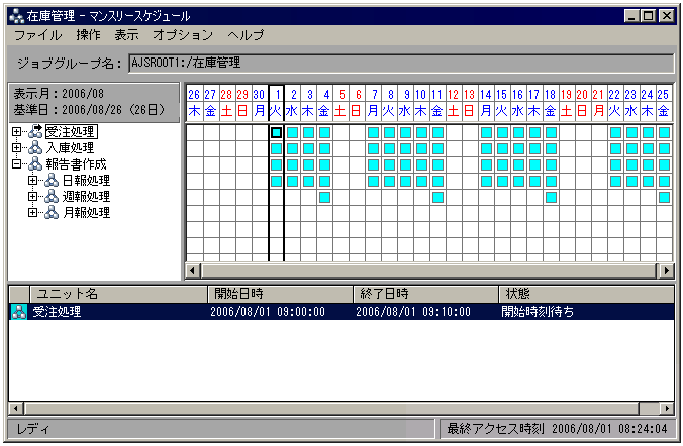This screenshot has width=683, height=446.
Task: Select the 週報処理 schedule square on day 18
Action: pos(551,197)
